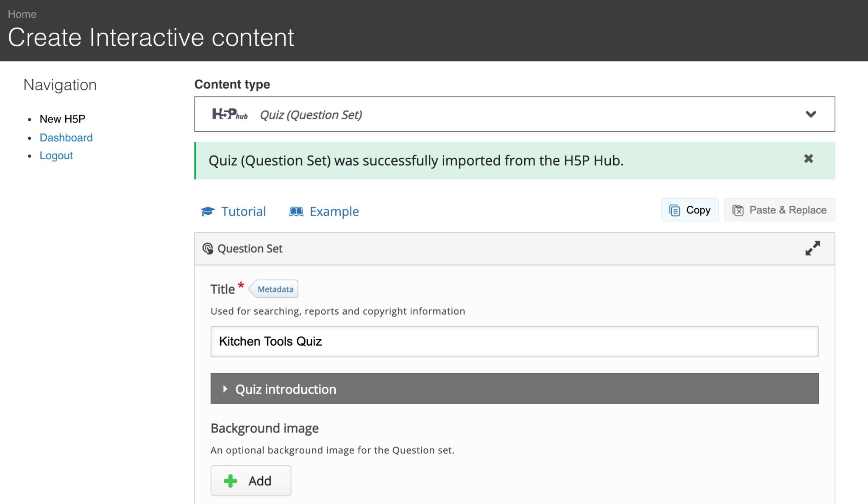
Task: Click the Home breadcrumb
Action: click(22, 14)
